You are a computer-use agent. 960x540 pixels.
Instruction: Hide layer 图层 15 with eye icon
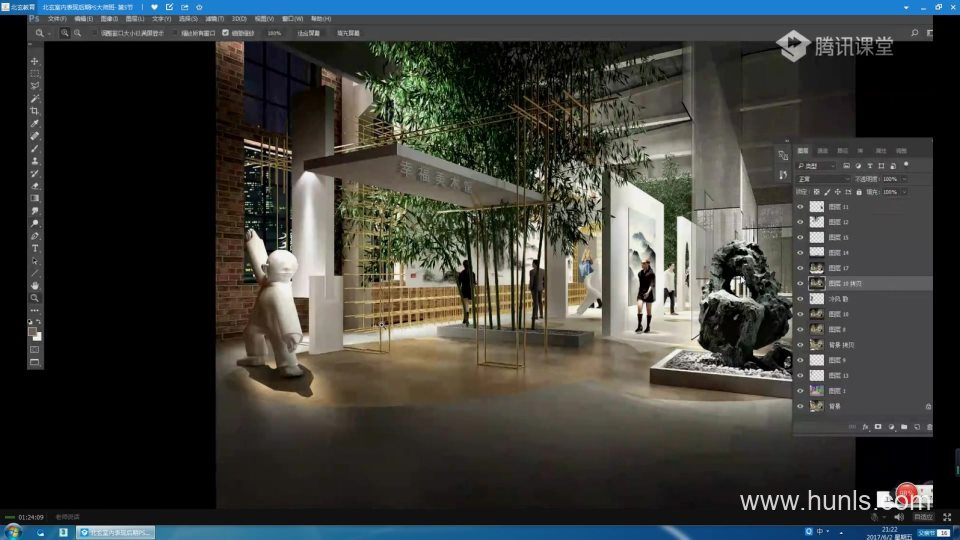point(800,238)
